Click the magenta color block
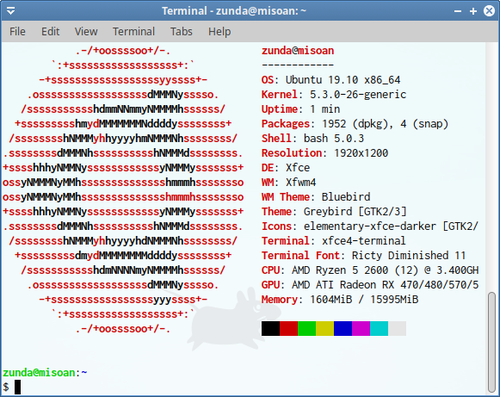 361,328
